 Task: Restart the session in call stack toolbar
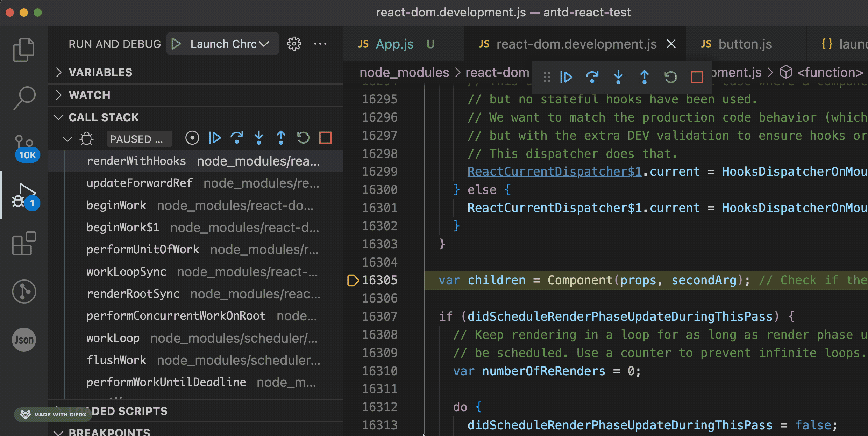point(303,138)
